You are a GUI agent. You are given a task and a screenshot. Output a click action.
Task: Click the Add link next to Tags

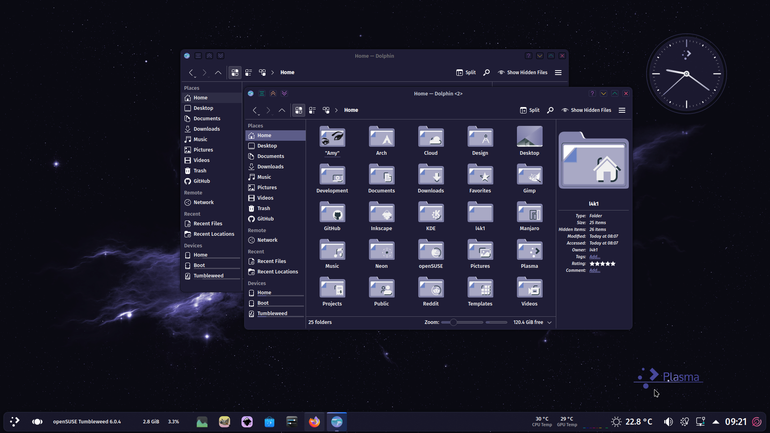point(594,257)
